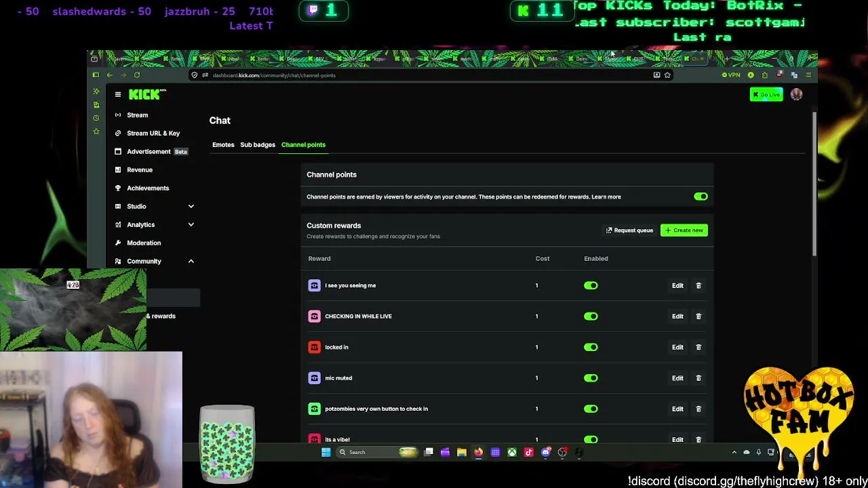
Task: Bookmark this page with the star icon
Action: 667,75
